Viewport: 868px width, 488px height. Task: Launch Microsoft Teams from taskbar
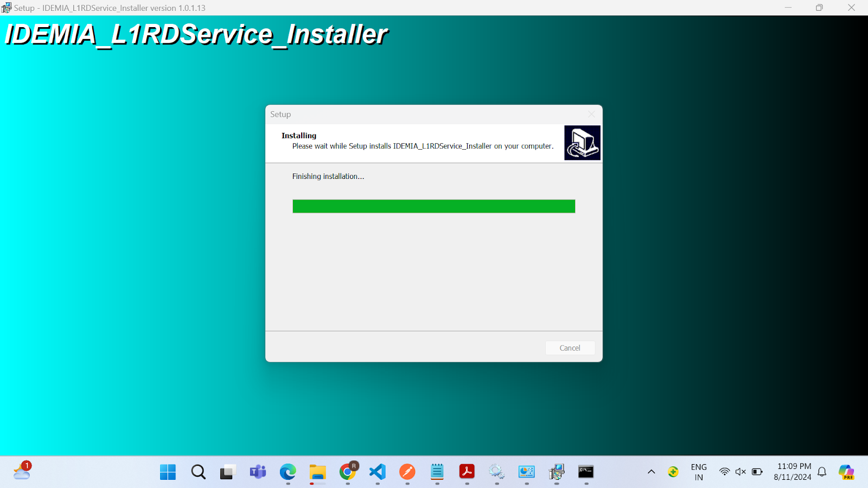click(x=258, y=472)
